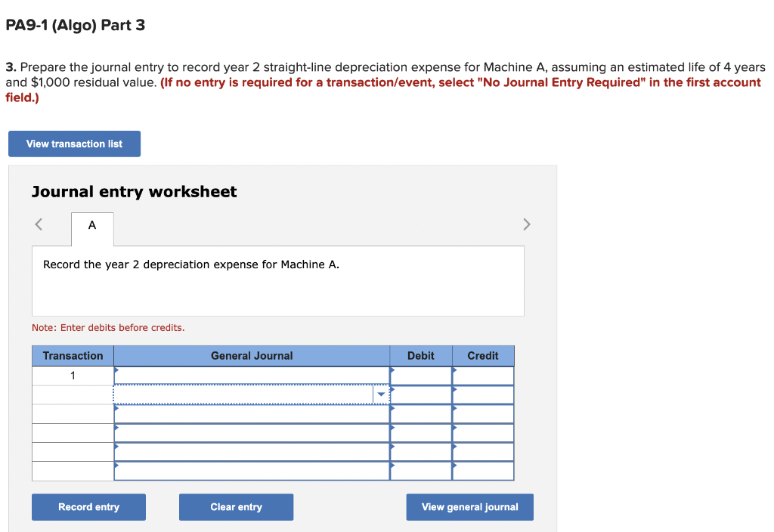Select the first Credit input field
Viewport: 774px width, 532px height.
click(x=484, y=375)
